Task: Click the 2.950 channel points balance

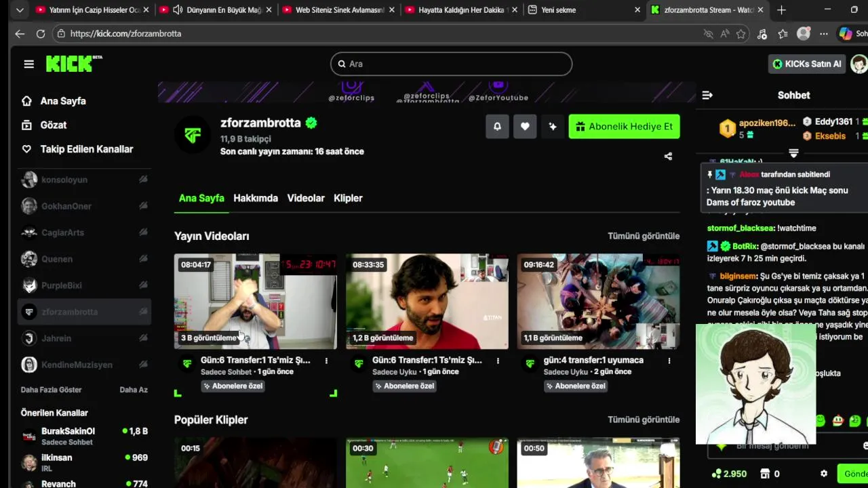Action: pos(729,474)
